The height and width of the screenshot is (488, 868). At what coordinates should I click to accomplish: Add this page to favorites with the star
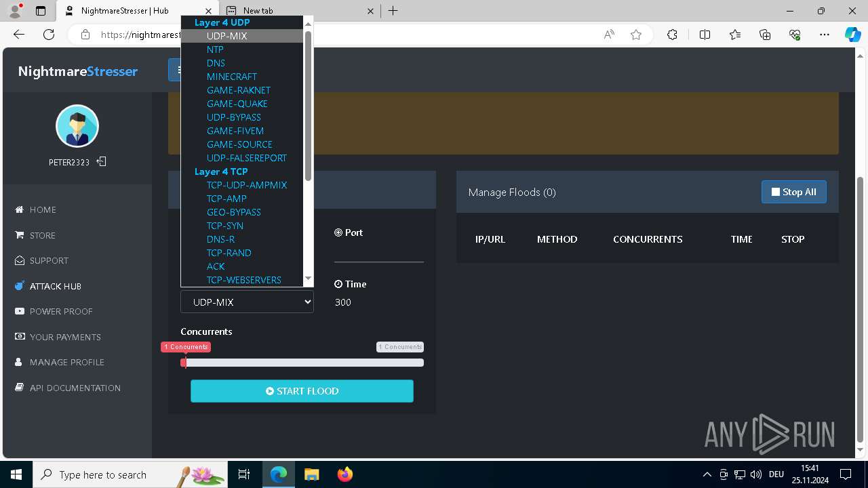(636, 35)
